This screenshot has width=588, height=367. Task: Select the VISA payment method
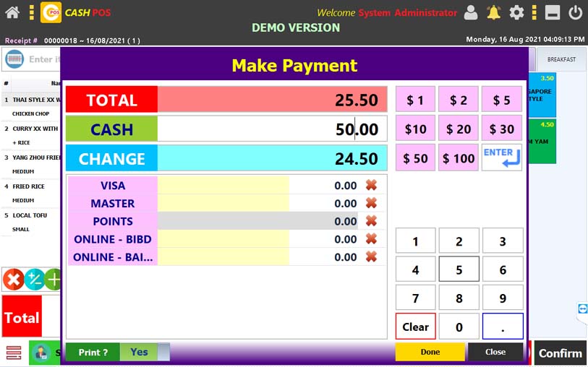pos(112,186)
